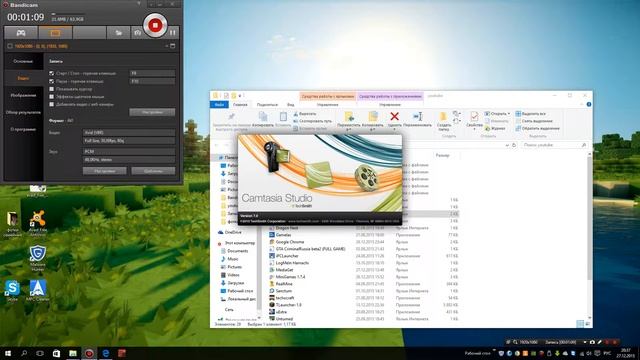Switch to the Поделиться ribbon tab

pos(267,105)
